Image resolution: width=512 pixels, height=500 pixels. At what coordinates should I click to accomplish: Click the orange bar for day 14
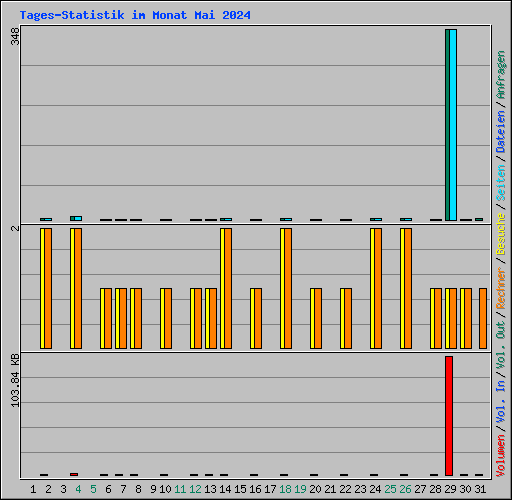(x=228, y=288)
